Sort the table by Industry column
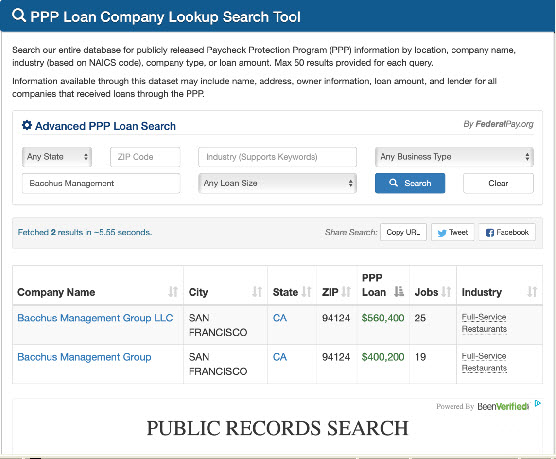The image size is (556, 459). (x=532, y=292)
